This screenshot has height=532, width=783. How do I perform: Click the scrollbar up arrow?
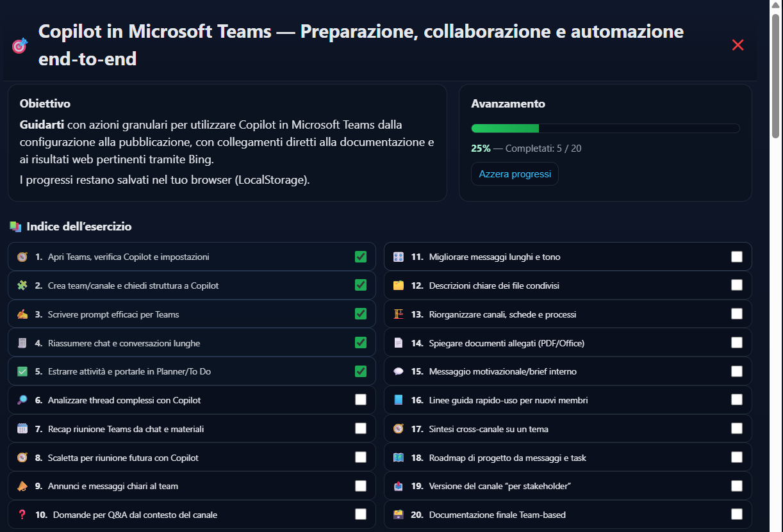(x=776, y=5)
